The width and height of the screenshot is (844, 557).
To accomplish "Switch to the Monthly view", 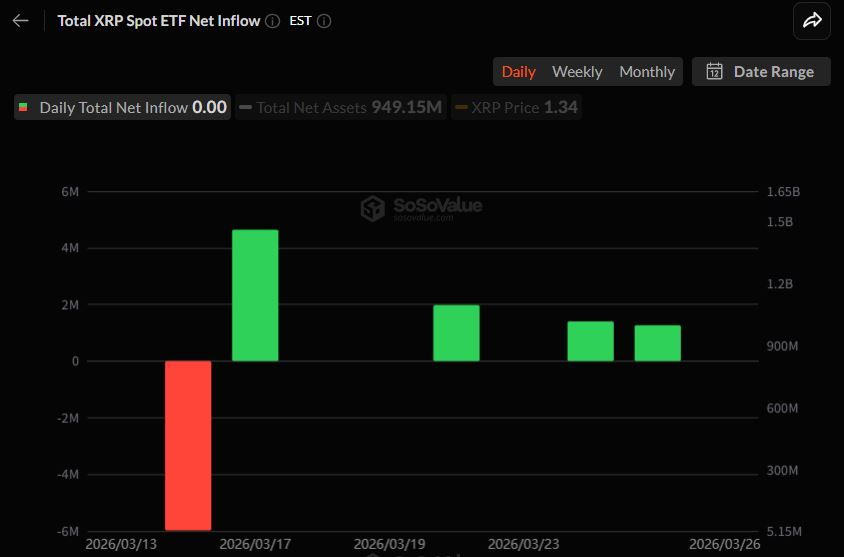I will 647,71.
